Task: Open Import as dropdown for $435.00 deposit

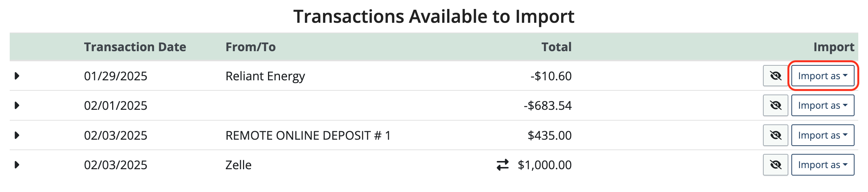Action: point(823,135)
